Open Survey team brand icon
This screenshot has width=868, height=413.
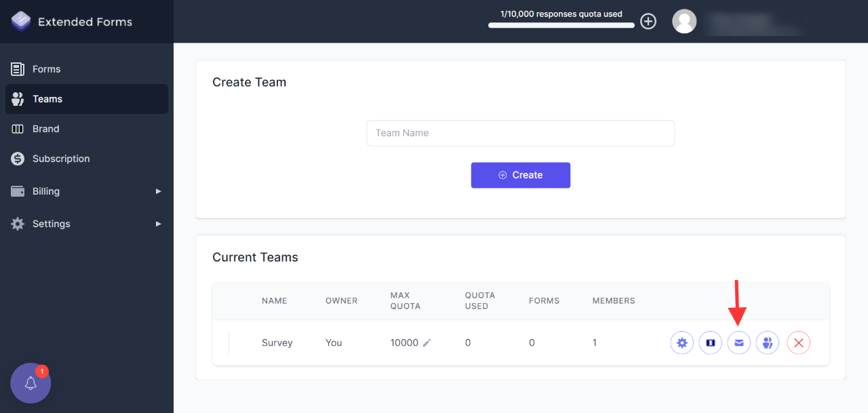click(x=711, y=343)
